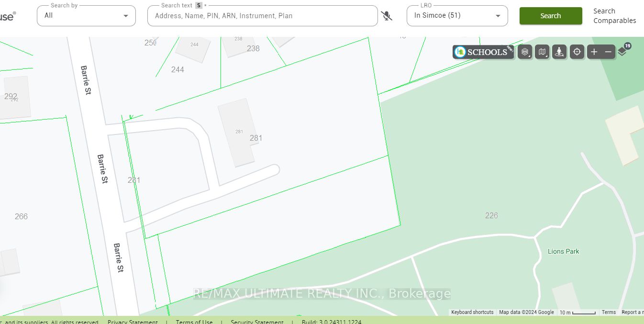Activate the Street View pegman icon

[x=559, y=52]
